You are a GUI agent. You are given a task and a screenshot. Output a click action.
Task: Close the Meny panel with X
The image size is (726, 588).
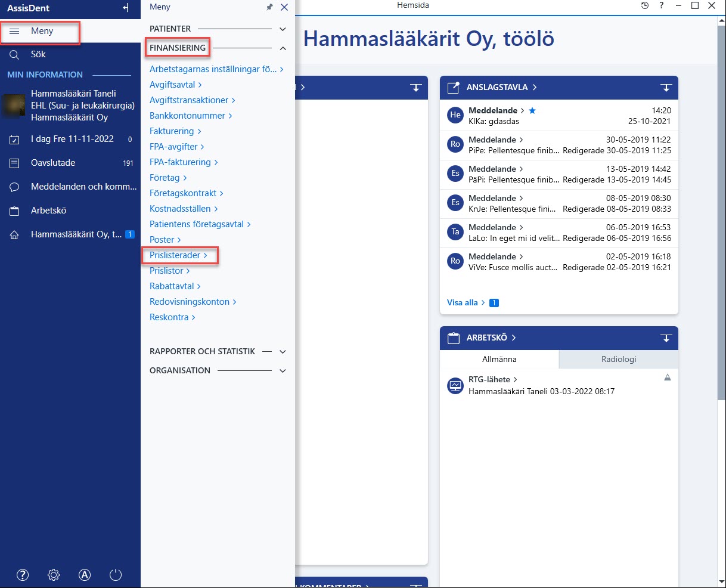284,7
